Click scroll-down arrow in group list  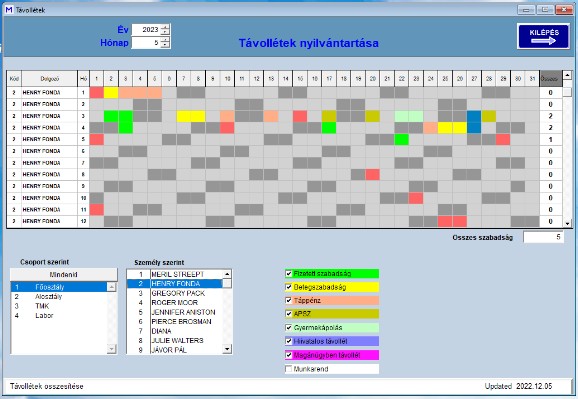pyautogui.click(x=111, y=349)
